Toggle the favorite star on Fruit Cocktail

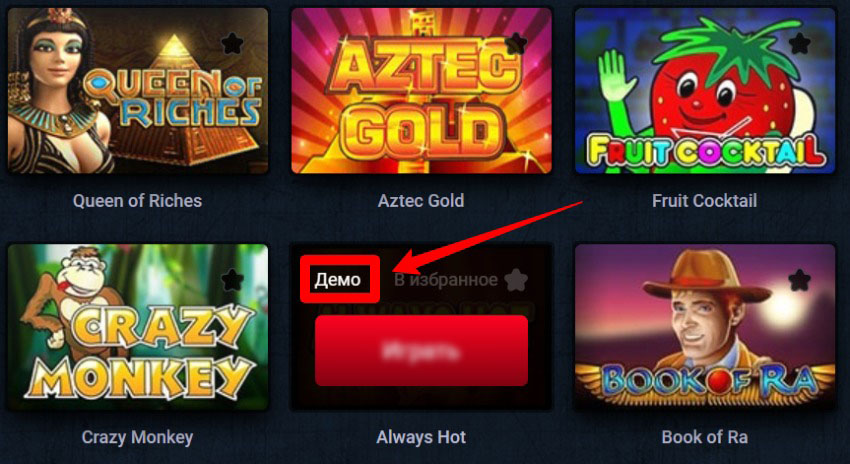point(800,44)
